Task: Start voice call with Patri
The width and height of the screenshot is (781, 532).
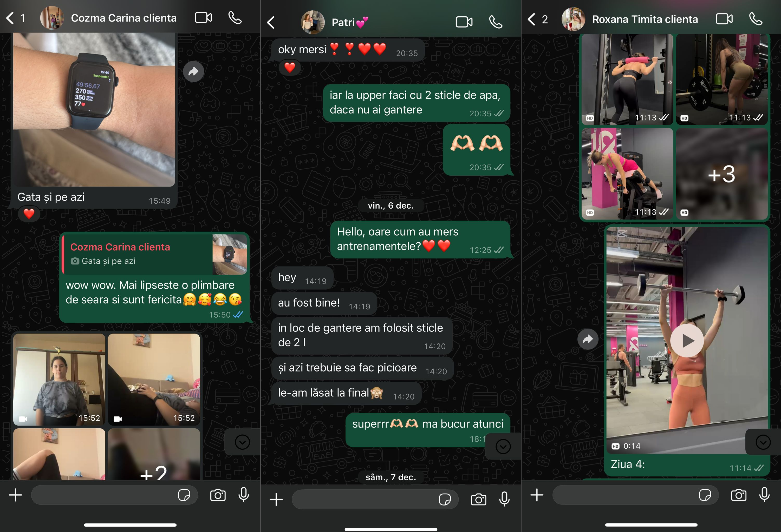Action: coord(496,22)
